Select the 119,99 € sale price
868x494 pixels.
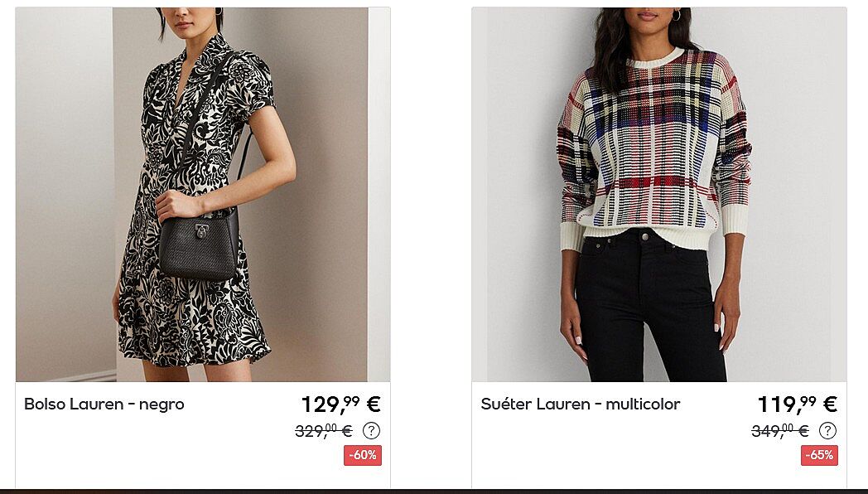[797, 404]
